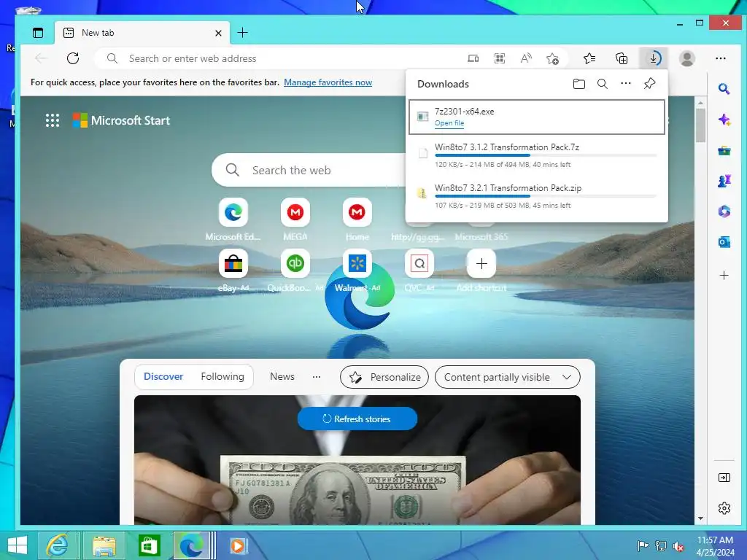Open sidebar Tools briefcase icon
Screen dimensions: 747x560
point(724,151)
